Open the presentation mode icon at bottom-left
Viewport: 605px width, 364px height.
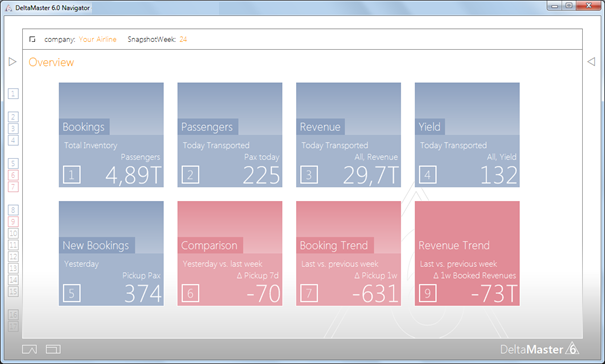[29, 349]
